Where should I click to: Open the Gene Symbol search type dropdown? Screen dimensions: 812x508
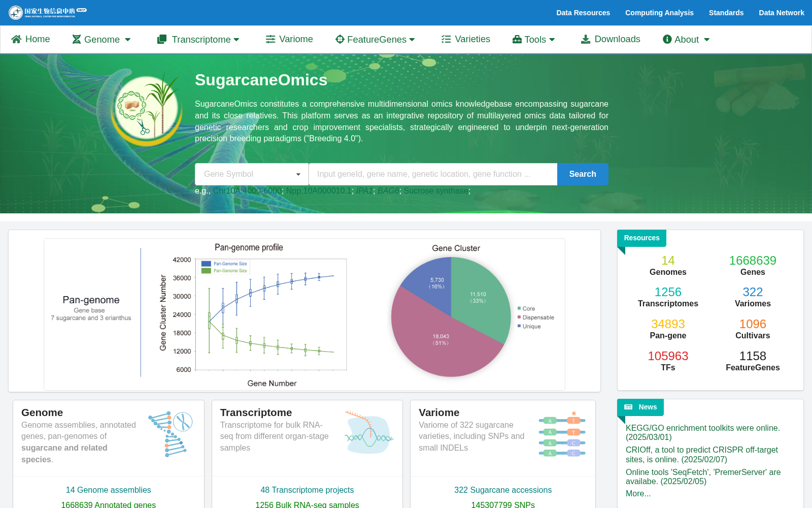(252, 174)
